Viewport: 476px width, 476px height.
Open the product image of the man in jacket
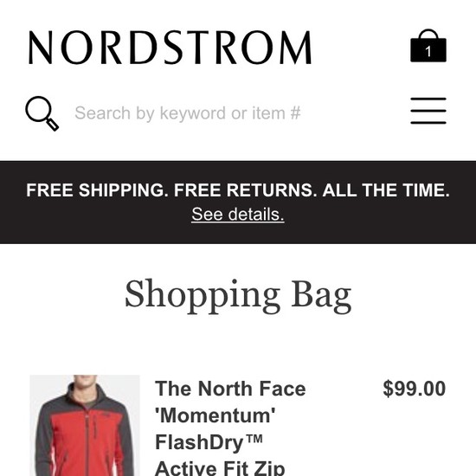coord(85,425)
